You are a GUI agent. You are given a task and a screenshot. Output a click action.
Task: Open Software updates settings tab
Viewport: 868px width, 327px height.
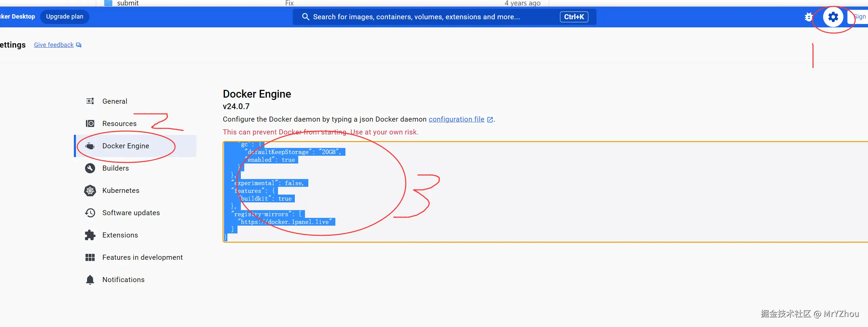tap(136, 212)
